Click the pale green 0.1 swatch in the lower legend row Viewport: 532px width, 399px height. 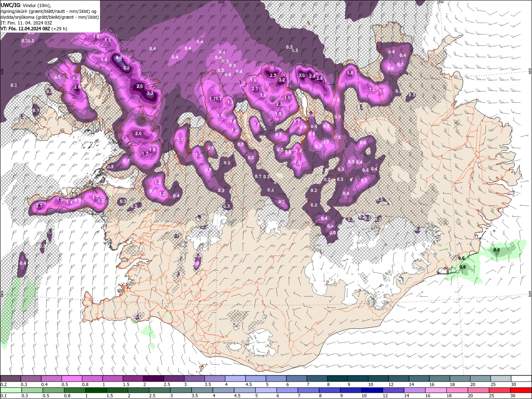[10, 390]
